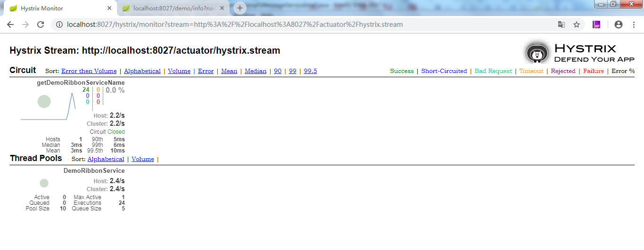Click the thread pool Cluster rate 2.4/s
The height and width of the screenshot is (250, 644).
point(117,189)
